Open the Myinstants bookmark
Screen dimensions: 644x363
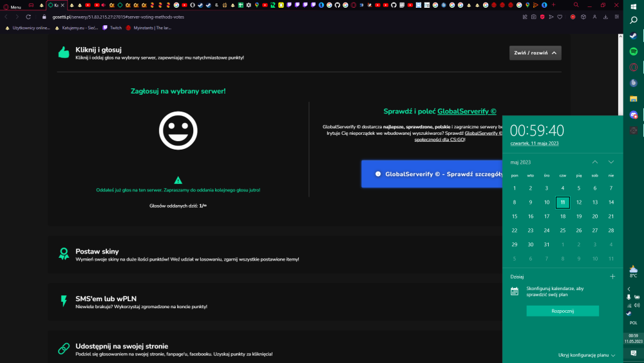pos(149,28)
